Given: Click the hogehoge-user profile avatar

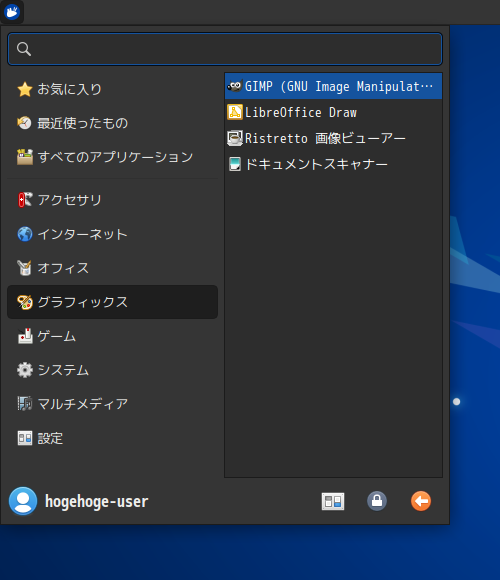Looking at the screenshot, I should tap(23, 501).
